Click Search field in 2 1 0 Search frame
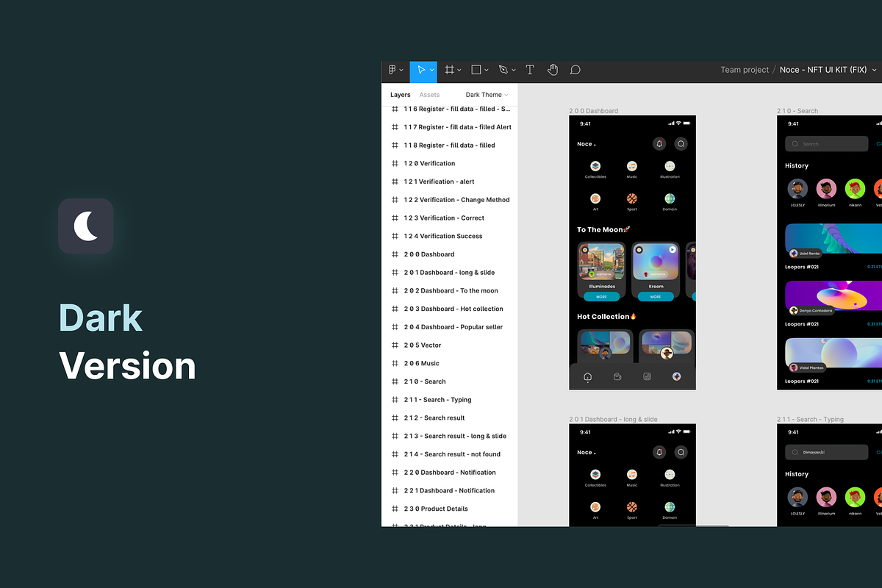The image size is (882, 588). (x=826, y=144)
